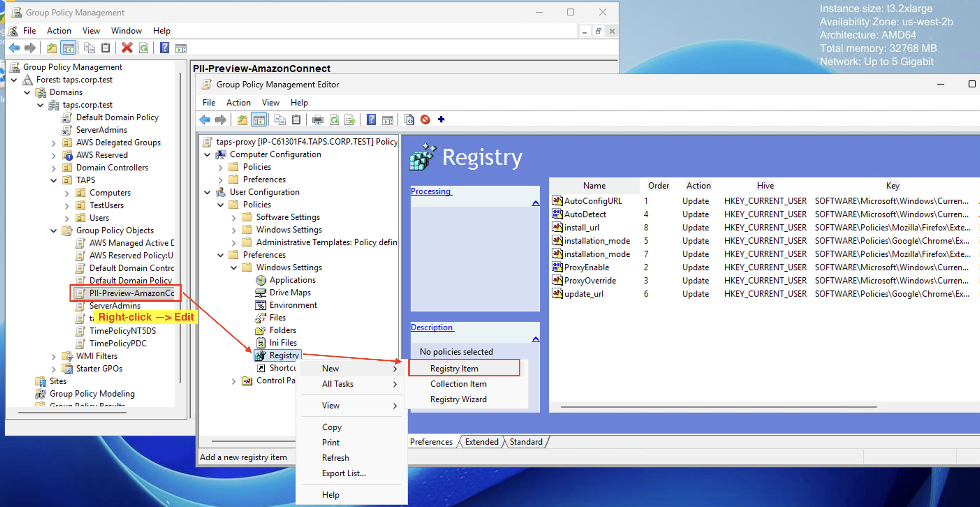Click Refresh in context menu
Image resolution: width=980 pixels, height=507 pixels.
click(335, 457)
